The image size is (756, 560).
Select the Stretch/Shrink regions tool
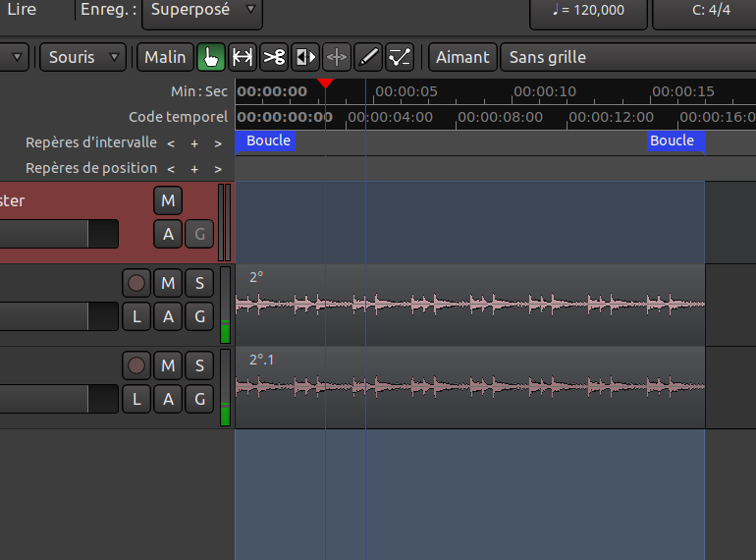click(x=337, y=57)
